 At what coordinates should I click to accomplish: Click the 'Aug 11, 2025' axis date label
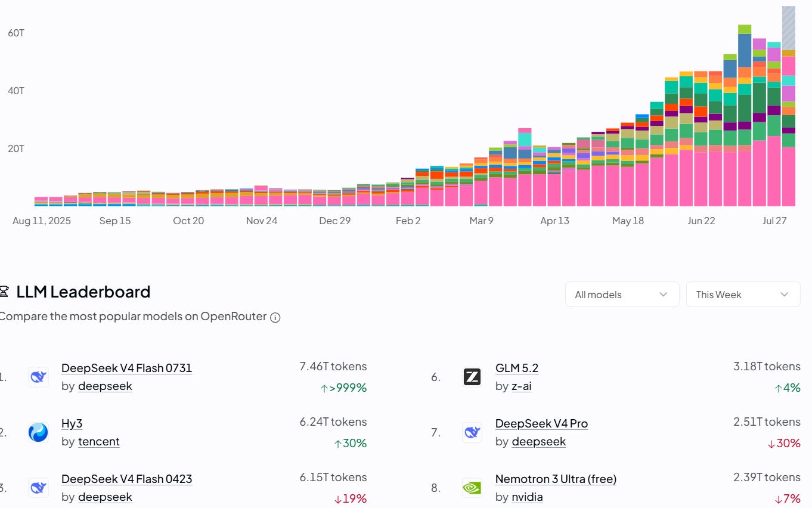point(42,221)
